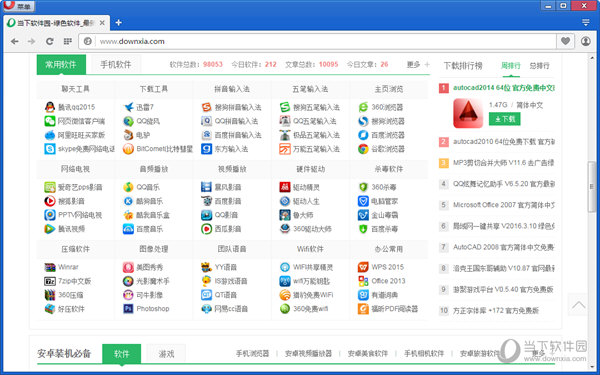Screen dimensions: 600x375
Task: Open the 安卓视频播放器 category link
Action: coord(308,354)
